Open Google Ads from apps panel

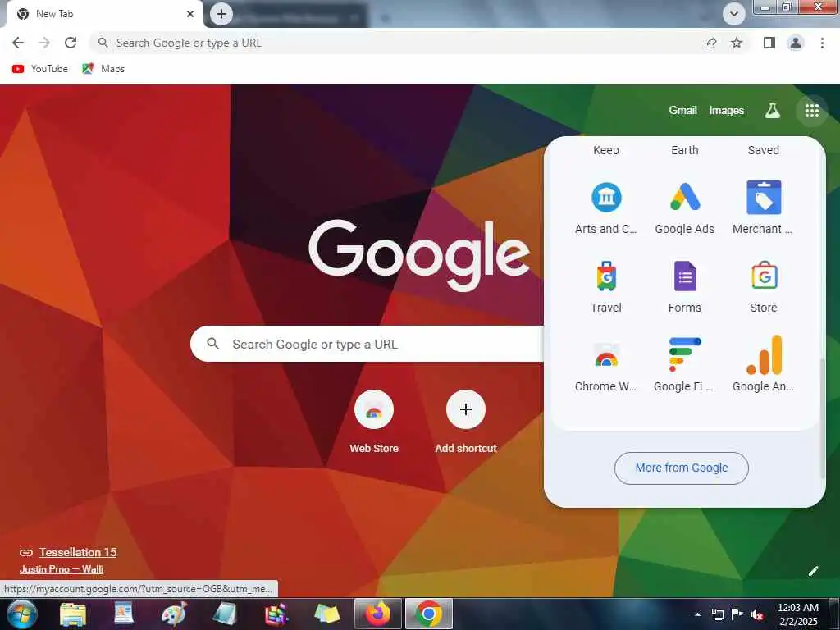[685, 208]
